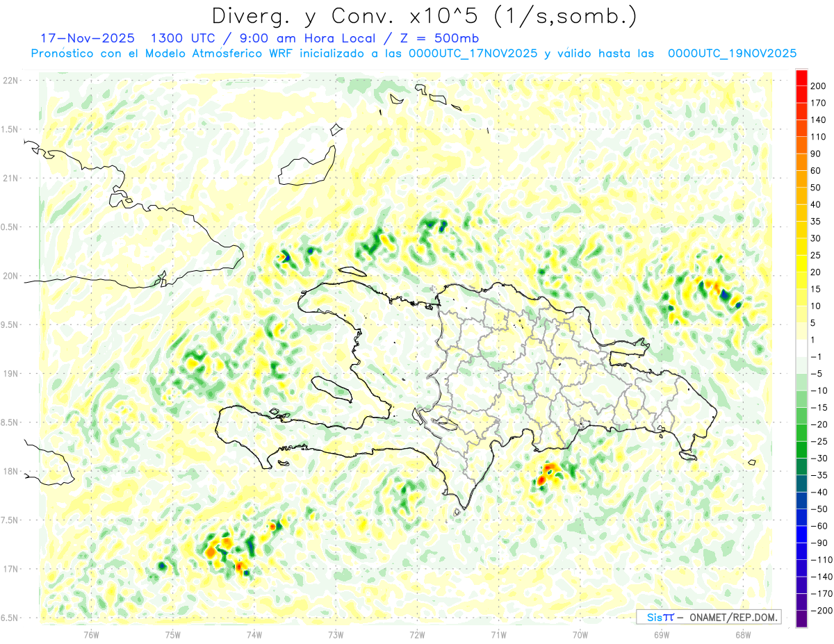Click the title 'Diverg. y Conv. x10^5 (1/s,somb.)'

pyautogui.click(x=423, y=16)
